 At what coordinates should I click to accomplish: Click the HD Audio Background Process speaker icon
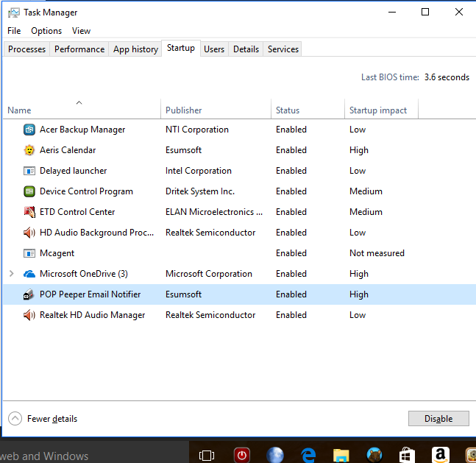pyautogui.click(x=29, y=233)
